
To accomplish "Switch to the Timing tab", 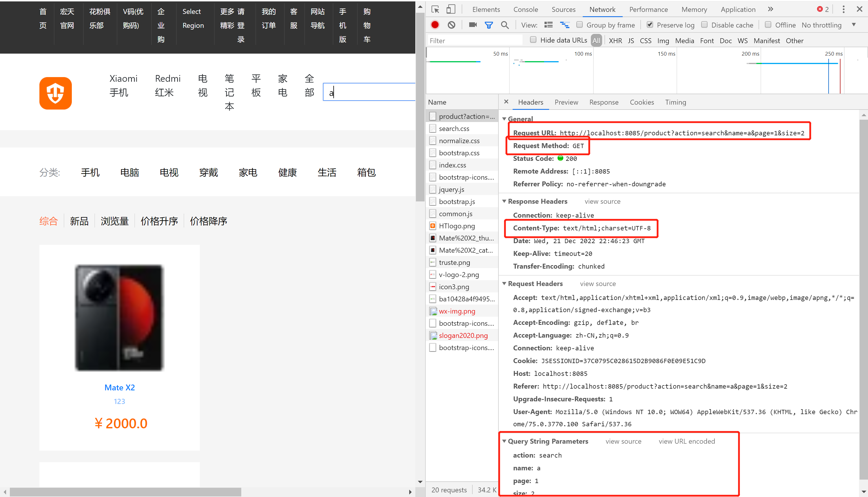I will point(675,102).
